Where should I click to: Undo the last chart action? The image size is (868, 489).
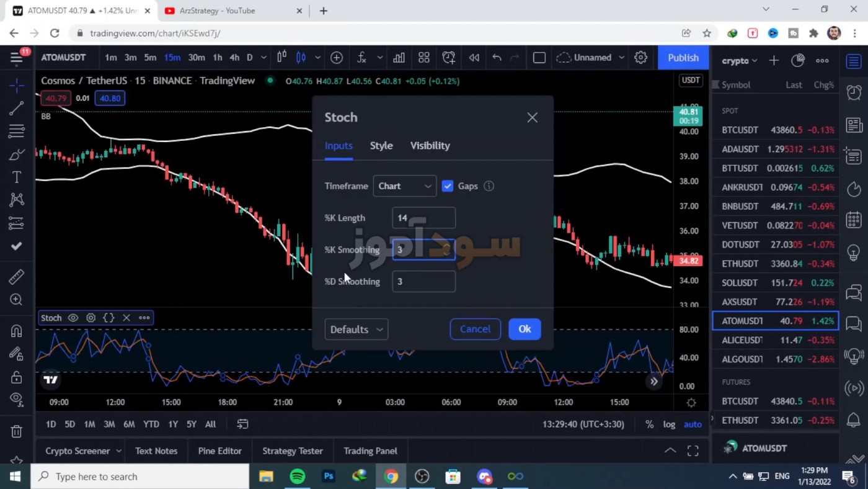[497, 58]
